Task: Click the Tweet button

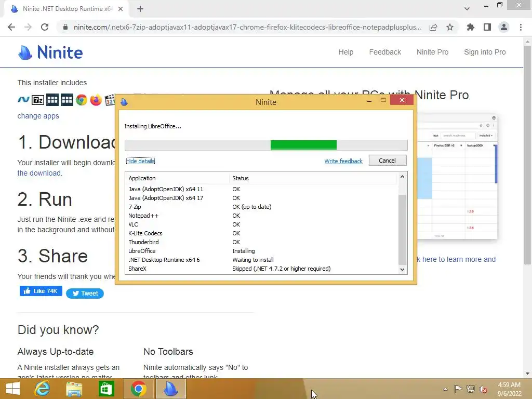Action: [x=85, y=294]
